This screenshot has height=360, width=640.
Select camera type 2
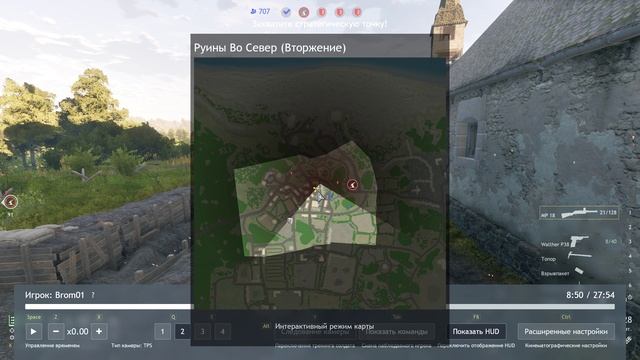(182, 331)
